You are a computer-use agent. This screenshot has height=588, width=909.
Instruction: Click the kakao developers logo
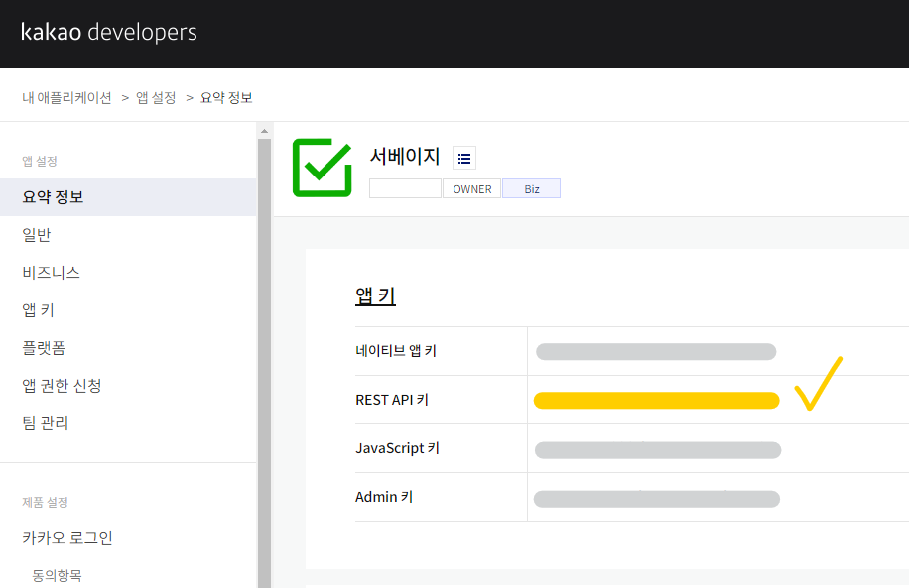point(109,32)
